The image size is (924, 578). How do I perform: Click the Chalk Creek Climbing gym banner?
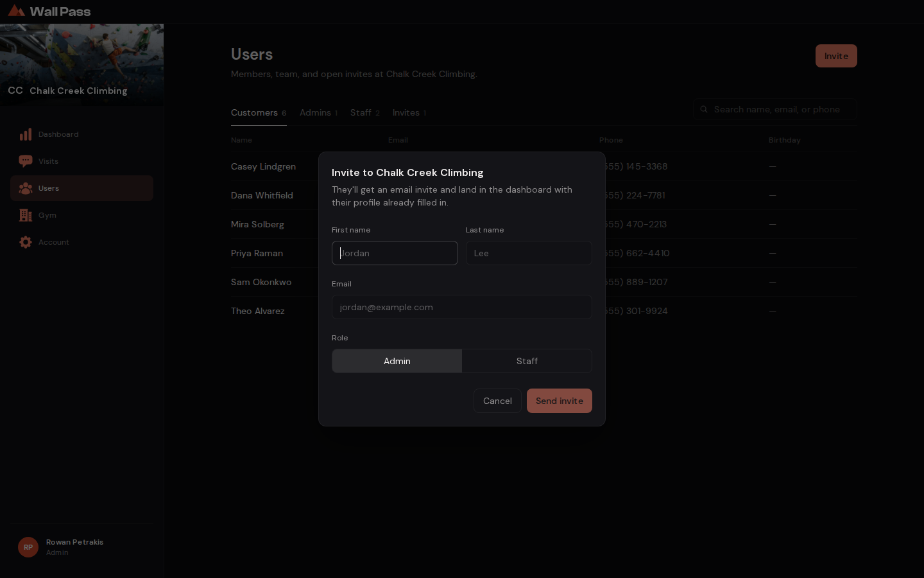tap(81, 65)
